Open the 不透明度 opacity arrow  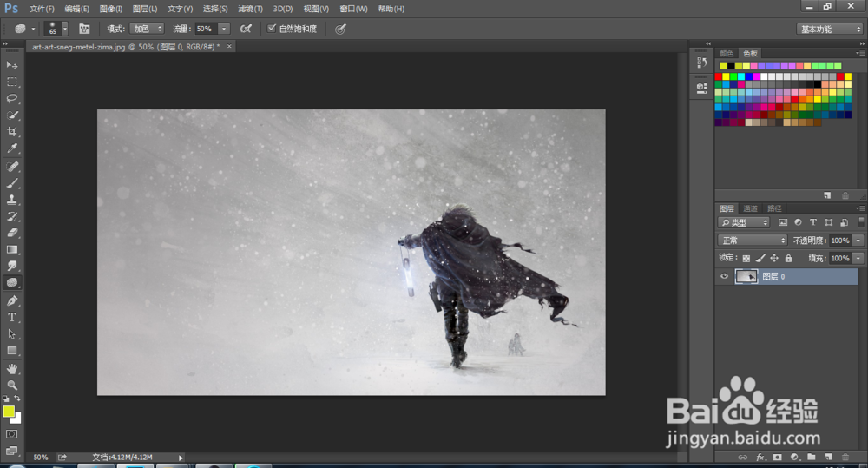pos(858,241)
